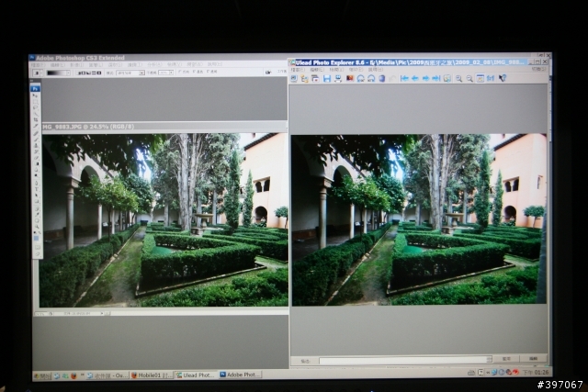Open the blend mode dropdown in Photoshop
Viewport: 588px width, 392px height.
[130, 73]
